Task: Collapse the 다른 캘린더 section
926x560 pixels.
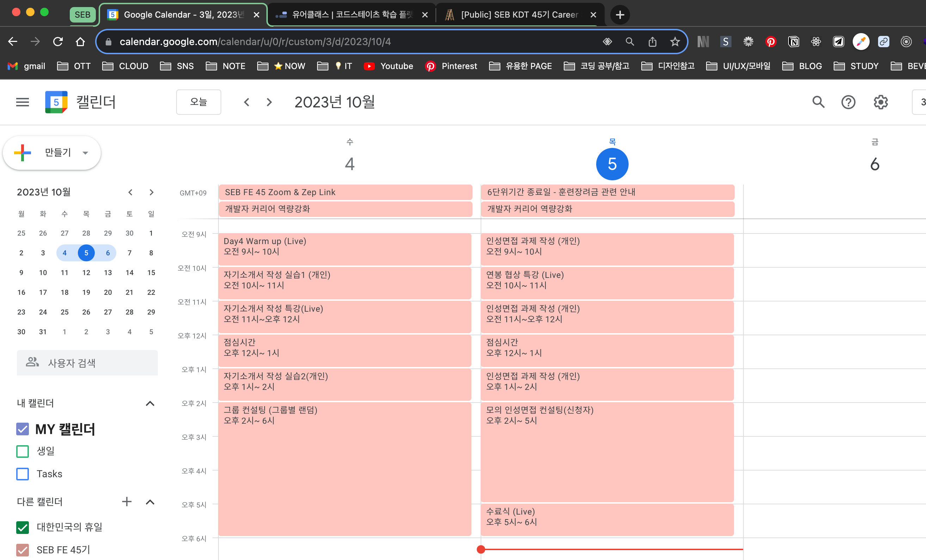Action: pos(150,502)
